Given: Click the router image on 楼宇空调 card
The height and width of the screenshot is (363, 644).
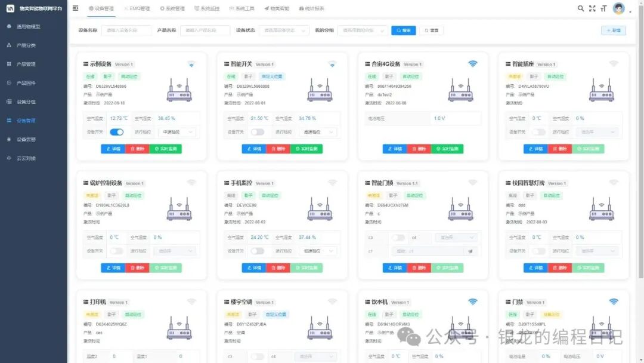Looking at the screenshot, I should (320, 328).
